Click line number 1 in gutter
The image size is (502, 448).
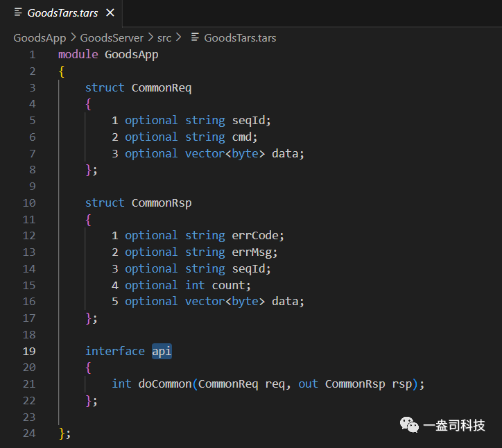[33, 55]
